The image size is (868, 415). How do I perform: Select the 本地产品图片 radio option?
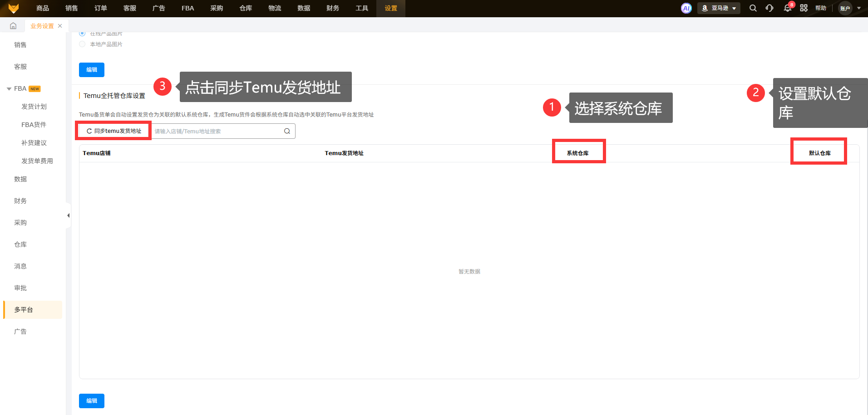[82, 44]
